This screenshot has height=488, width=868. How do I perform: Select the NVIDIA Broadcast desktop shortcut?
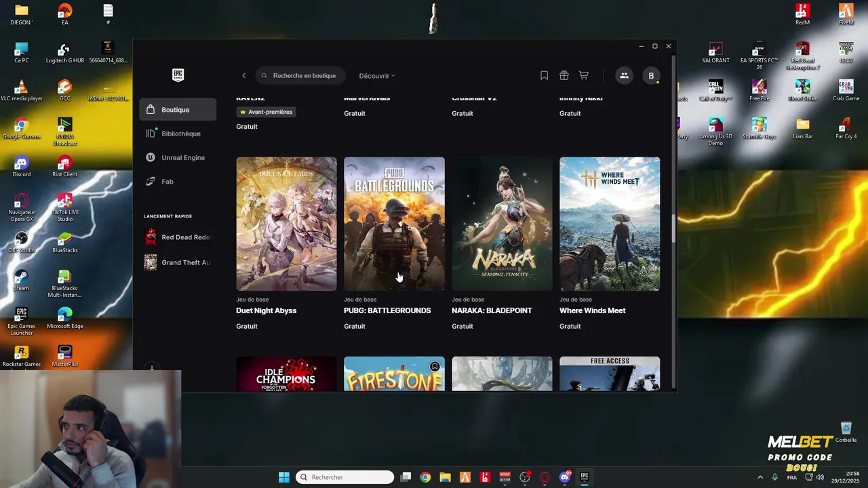coord(64,132)
